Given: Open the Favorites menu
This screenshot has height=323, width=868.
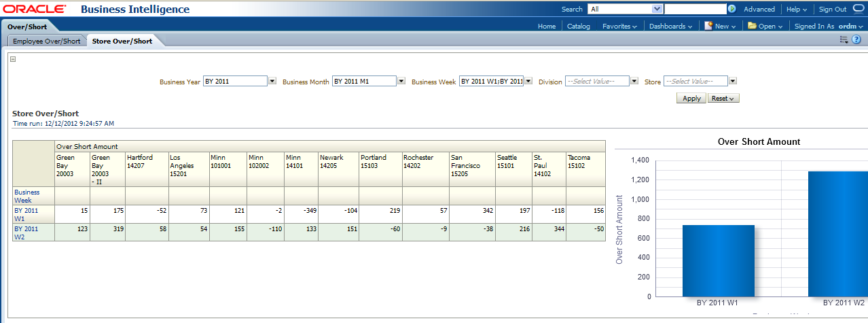Looking at the screenshot, I should click(619, 27).
